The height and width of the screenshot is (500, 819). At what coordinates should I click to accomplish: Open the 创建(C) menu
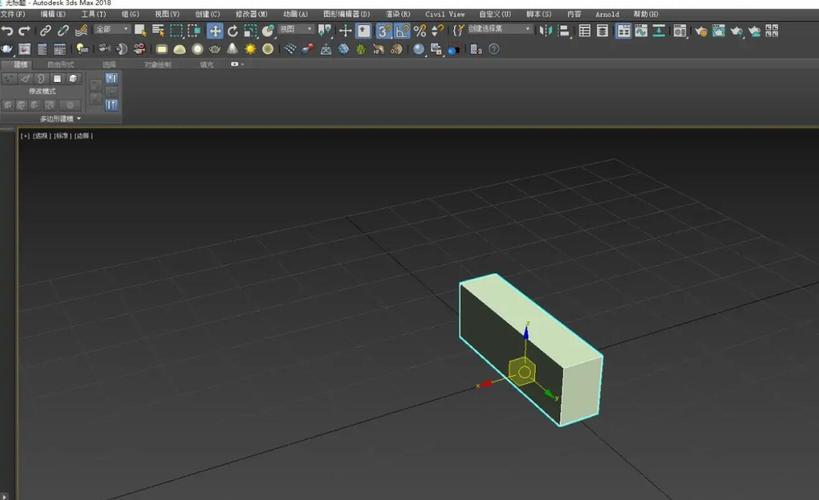click(x=207, y=14)
